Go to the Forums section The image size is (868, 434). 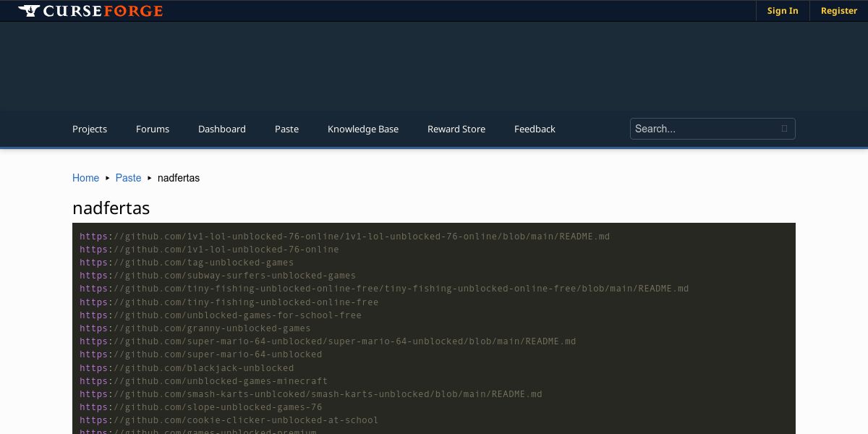[x=153, y=129]
